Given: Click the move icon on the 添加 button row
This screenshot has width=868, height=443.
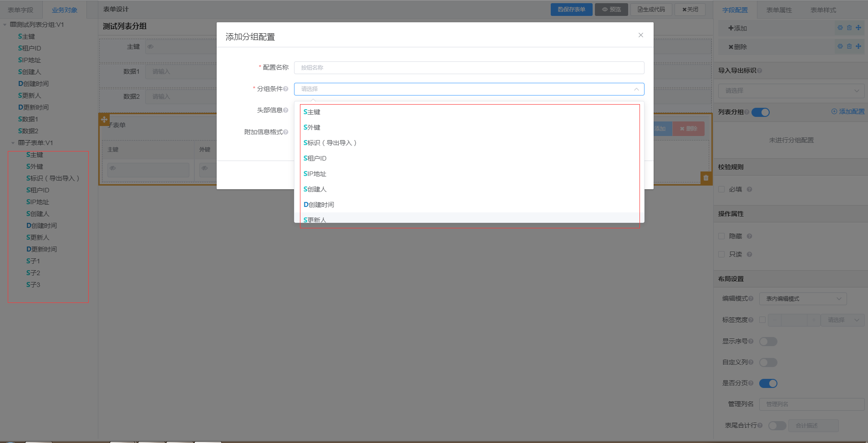Looking at the screenshot, I should pyautogui.click(x=858, y=28).
